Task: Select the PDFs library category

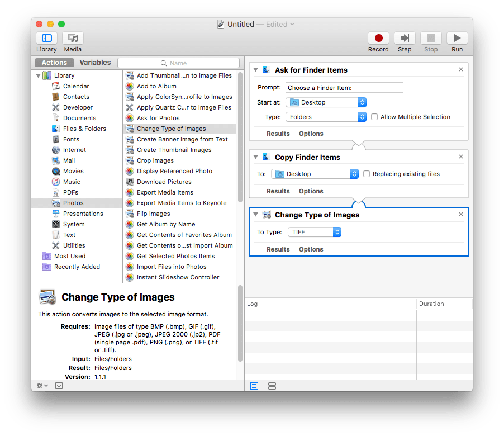Action: pos(70,192)
